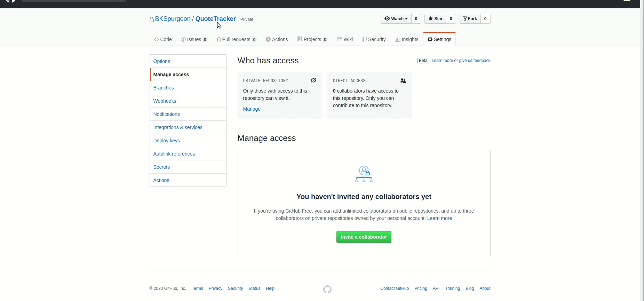
Task: Open Learn more next to Beta
Action: pyautogui.click(x=442, y=61)
